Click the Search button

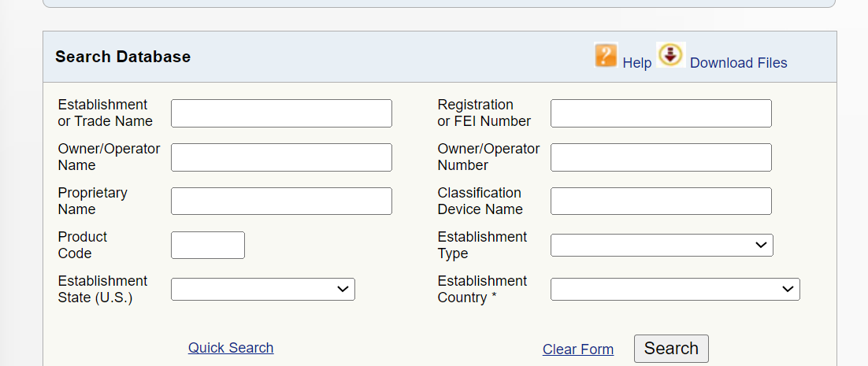(671, 349)
